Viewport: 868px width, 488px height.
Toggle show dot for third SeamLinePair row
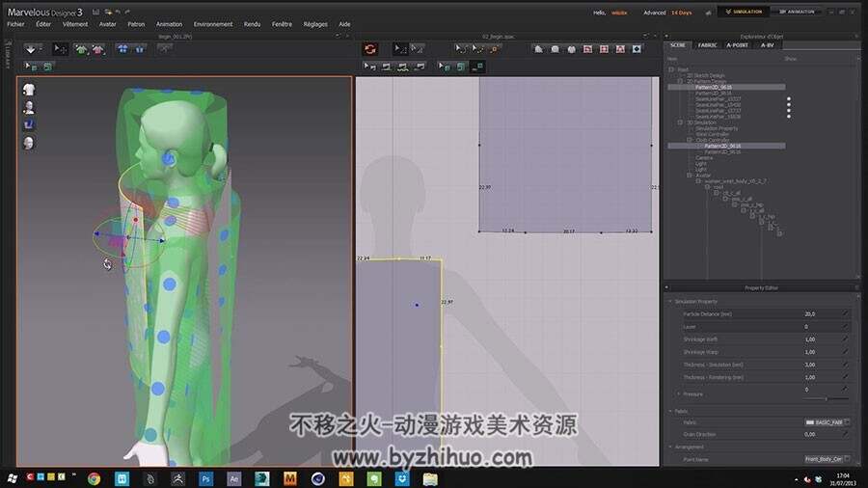click(x=789, y=111)
